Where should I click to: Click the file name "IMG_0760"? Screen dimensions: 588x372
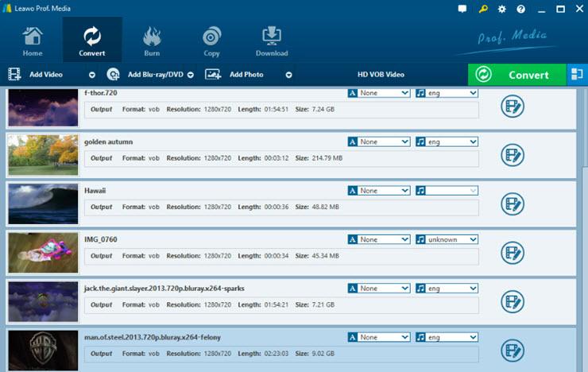pyautogui.click(x=100, y=239)
